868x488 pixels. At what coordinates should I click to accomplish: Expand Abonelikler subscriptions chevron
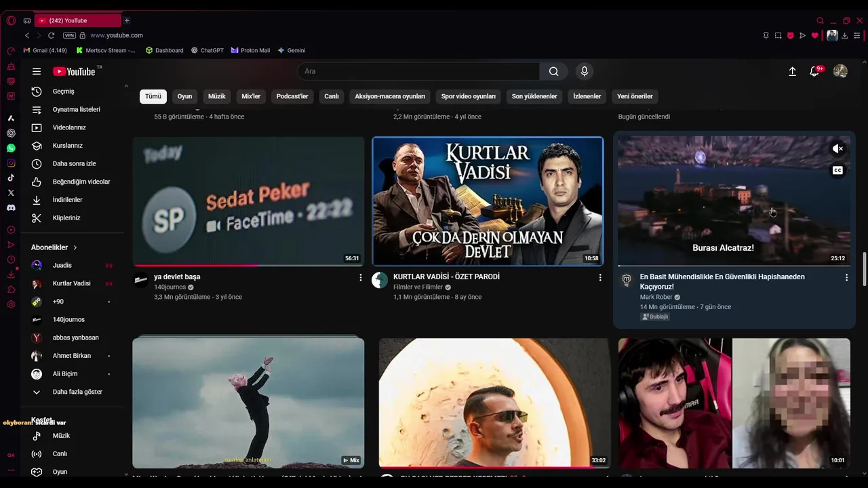coord(75,247)
